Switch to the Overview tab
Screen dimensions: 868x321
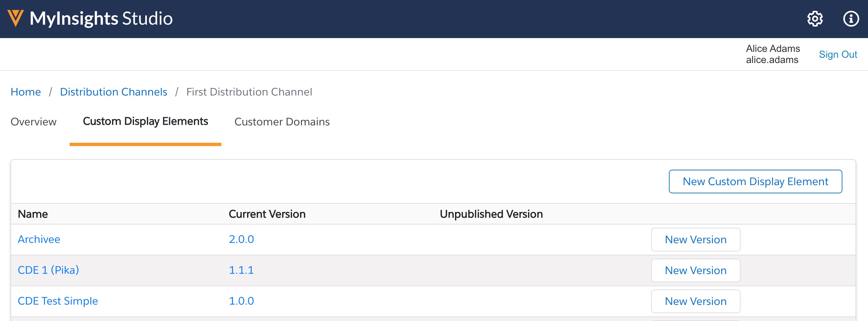pos(34,121)
